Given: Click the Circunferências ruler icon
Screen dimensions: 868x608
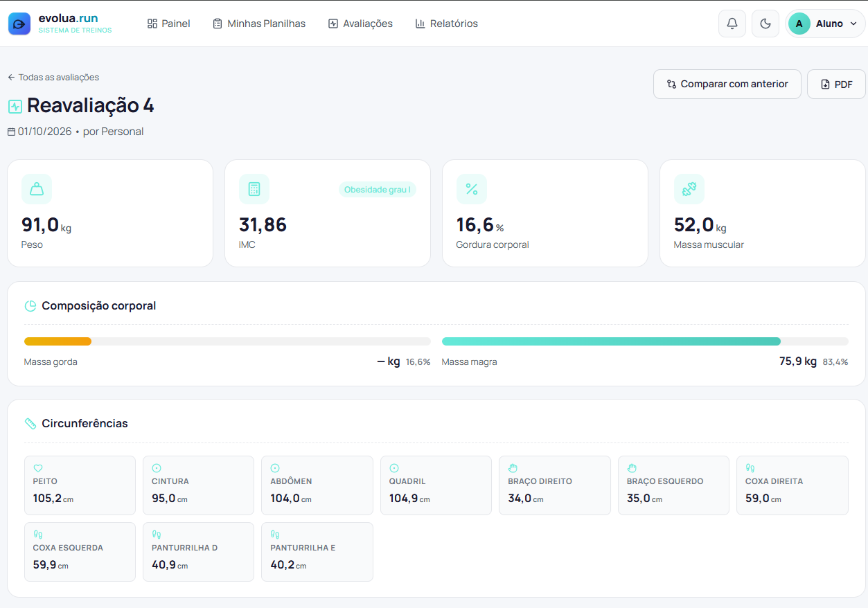Looking at the screenshot, I should [x=30, y=424].
